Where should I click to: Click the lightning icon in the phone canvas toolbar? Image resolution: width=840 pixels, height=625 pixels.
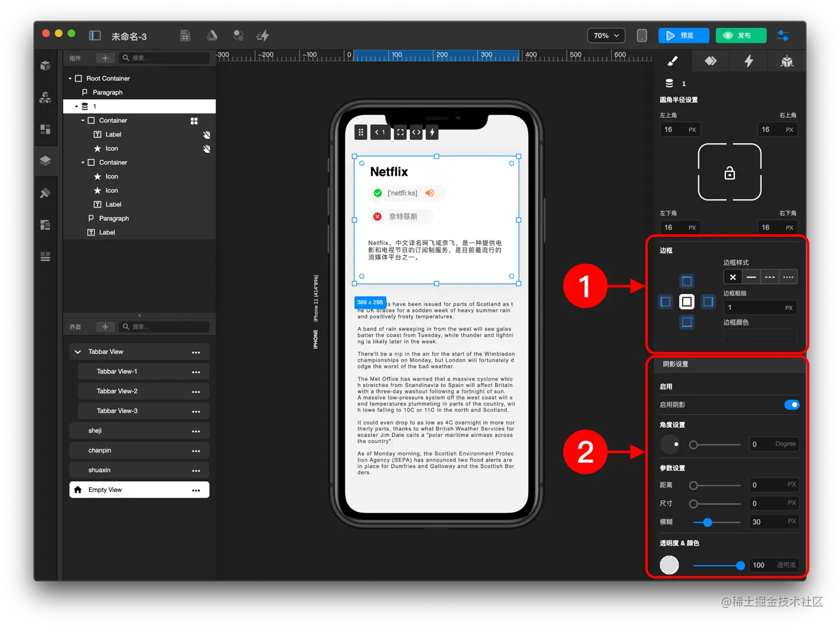[432, 132]
